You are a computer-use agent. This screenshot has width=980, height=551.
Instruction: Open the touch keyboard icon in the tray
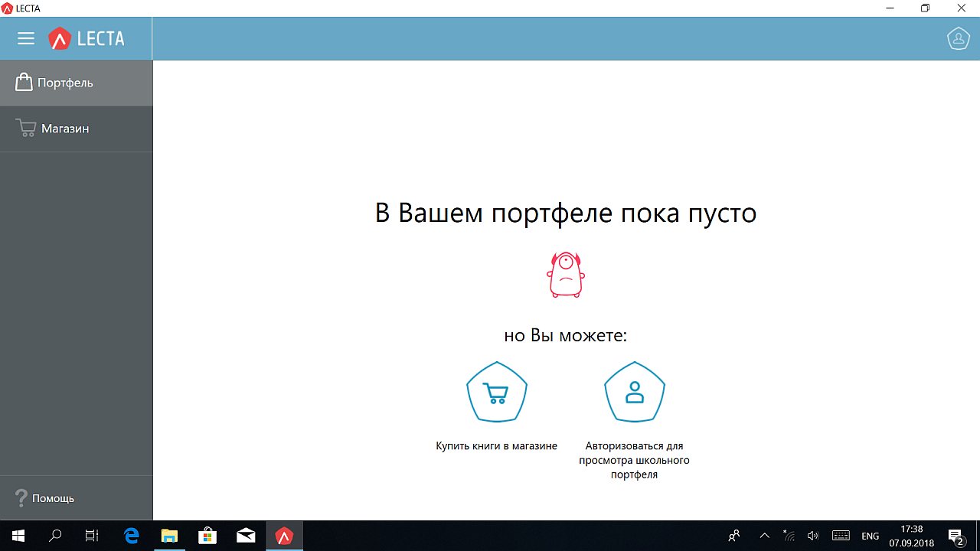pos(841,536)
